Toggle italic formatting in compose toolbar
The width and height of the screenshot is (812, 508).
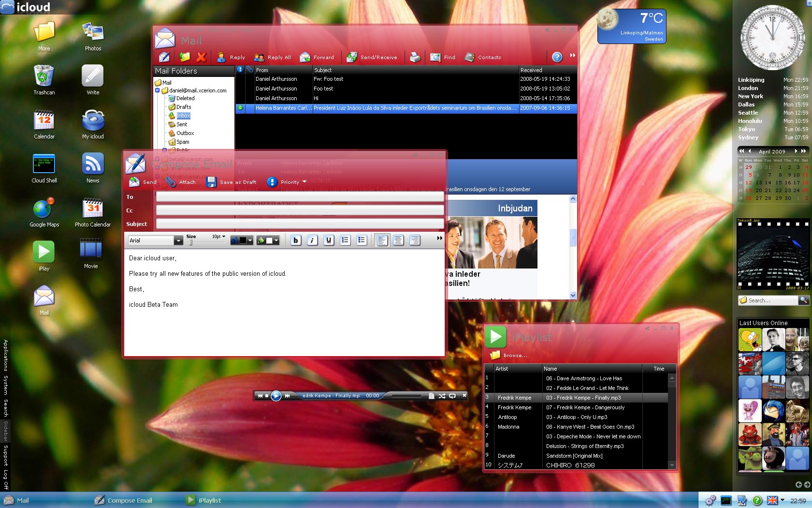coord(312,240)
